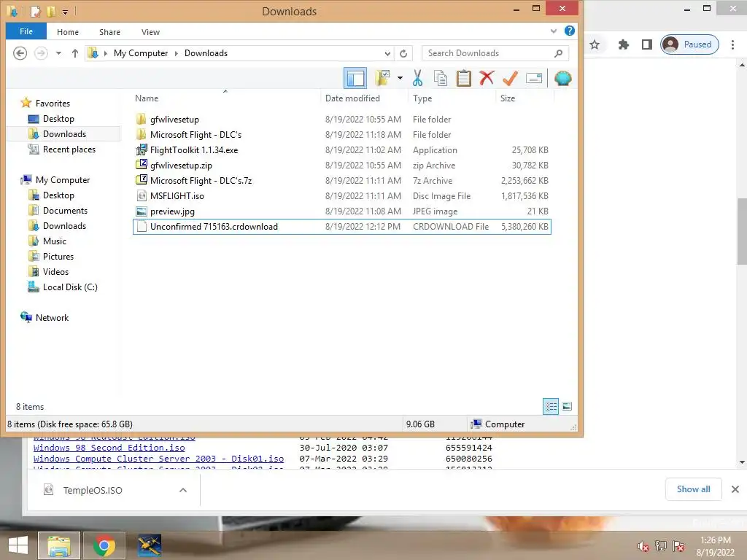Open the Share ribbon tab
747x560 pixels.
pos(109,32)
